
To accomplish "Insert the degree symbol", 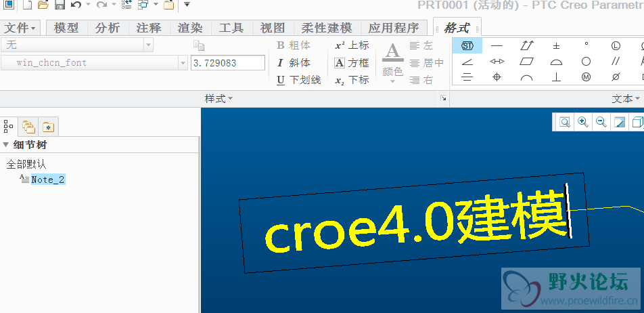I will tap(586, 45).
